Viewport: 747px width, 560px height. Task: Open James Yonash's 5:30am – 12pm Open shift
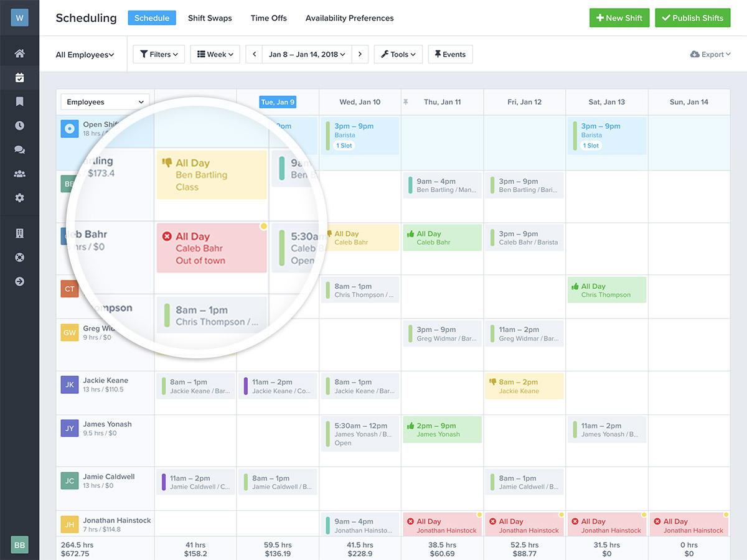click(x=360, y=434)
